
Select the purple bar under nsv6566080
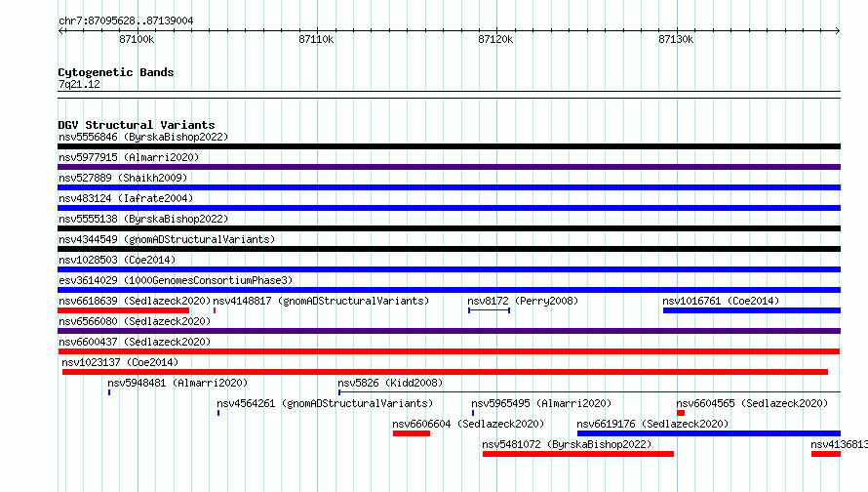pos(449,331)
